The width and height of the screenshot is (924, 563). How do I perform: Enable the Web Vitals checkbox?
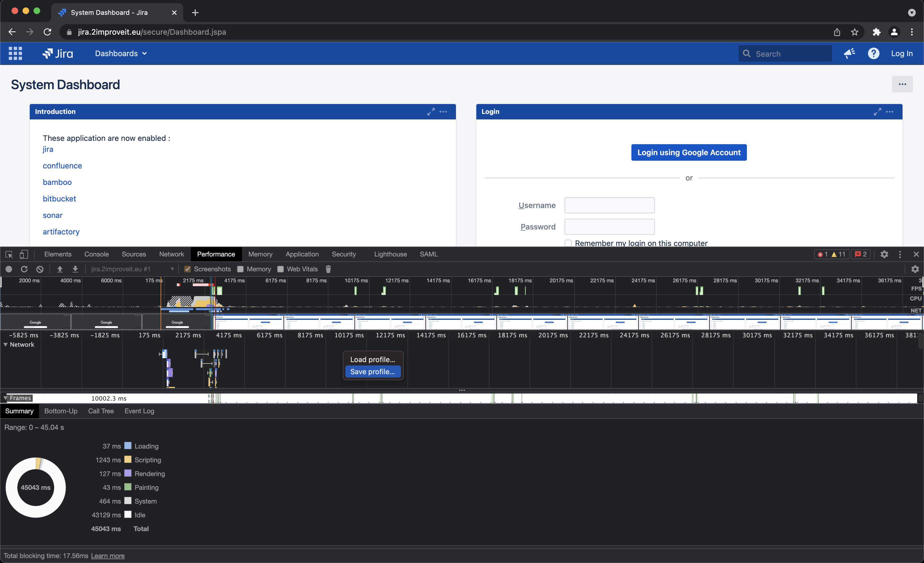[280, 269]
